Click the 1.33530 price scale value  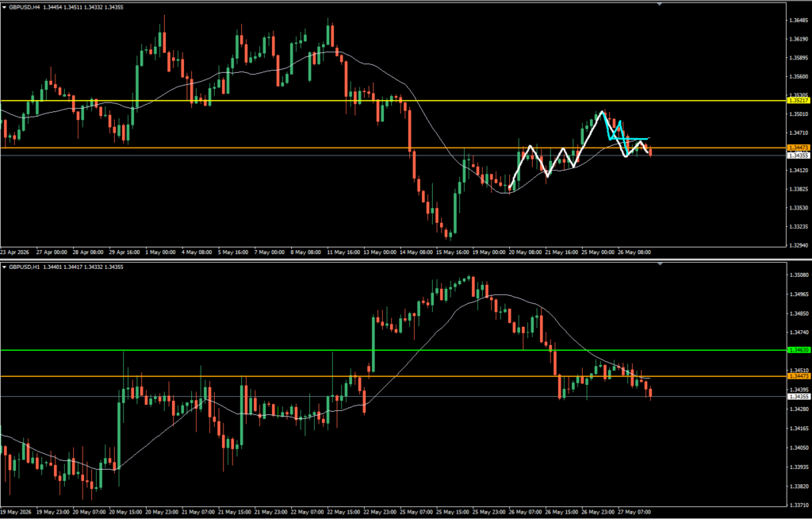tap(798, 208)
